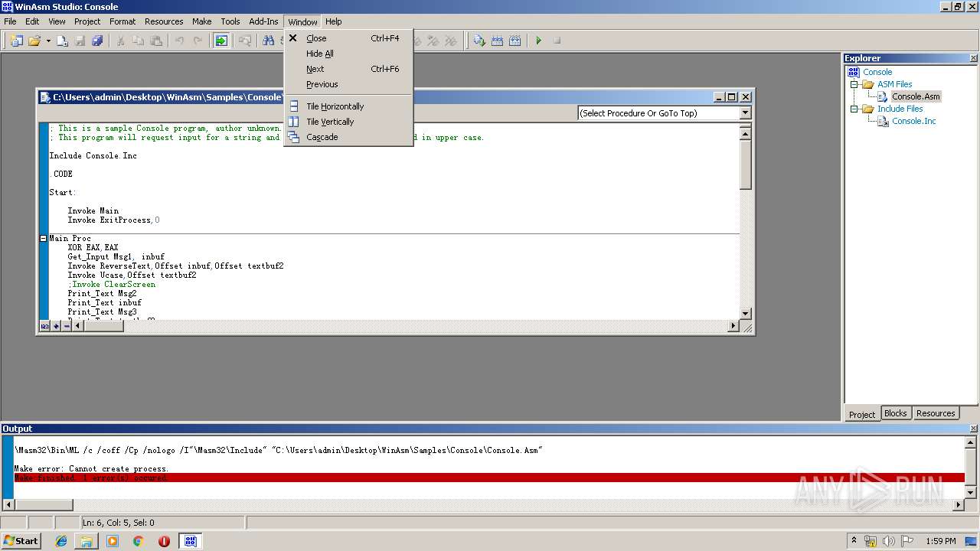Click the New Project toolbar icon
The width and height of the screenshot is (980, 551).
tap(16, 41)
